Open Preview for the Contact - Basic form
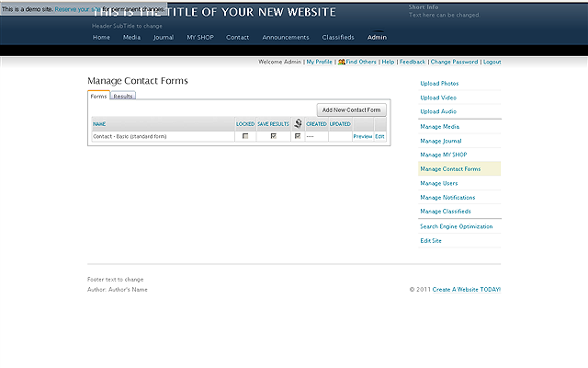This screenshot has width=588, height=368. pos(363,136)
